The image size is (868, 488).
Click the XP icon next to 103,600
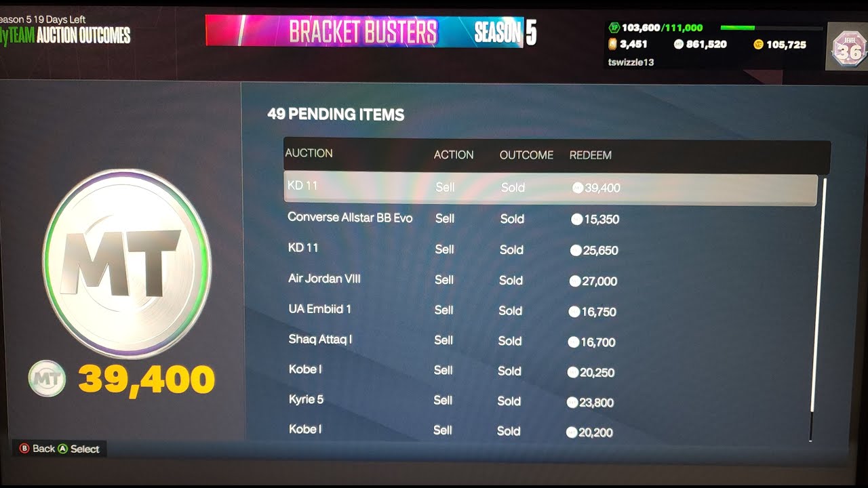click(x=614, y=28)
